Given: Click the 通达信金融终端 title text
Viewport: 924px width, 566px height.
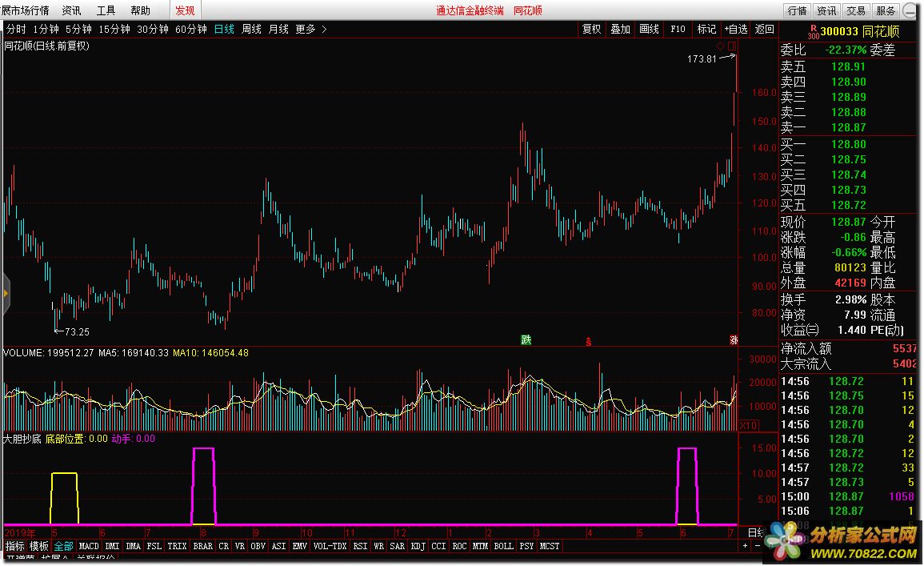Looking at the screenshot, I should (x=470, y=10).
